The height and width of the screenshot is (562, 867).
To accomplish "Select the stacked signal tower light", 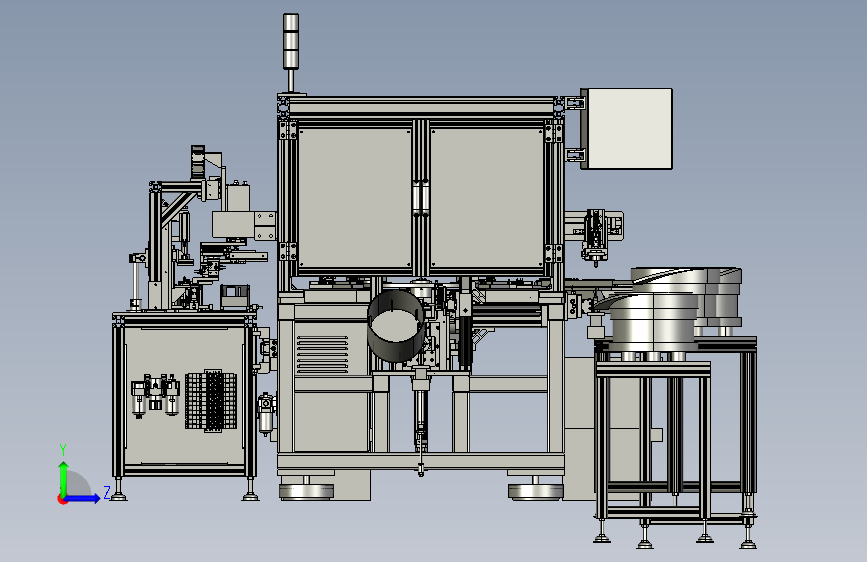I will click(x=291, y=41).
